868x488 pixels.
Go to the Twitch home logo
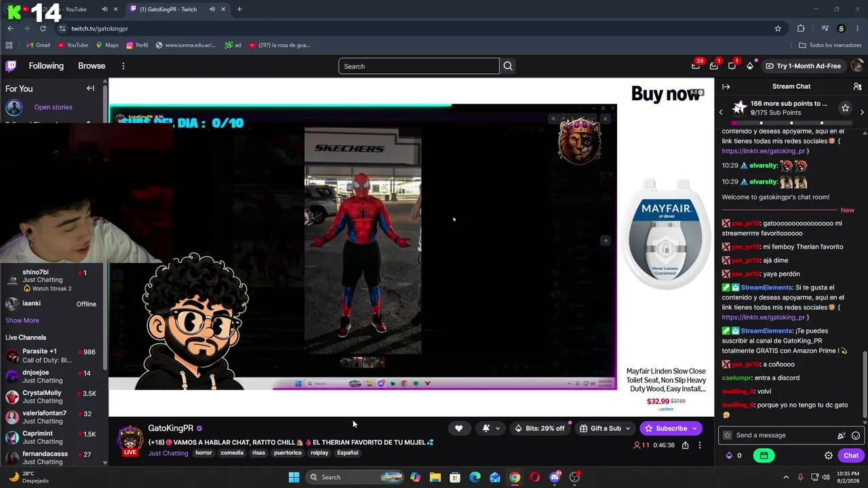[11, 66]
